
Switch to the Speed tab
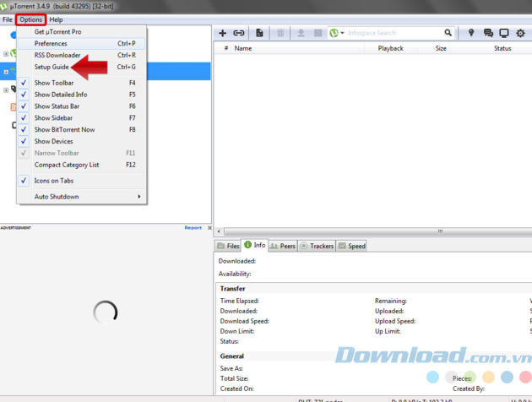pyautogui.click(x=351, y=246)
